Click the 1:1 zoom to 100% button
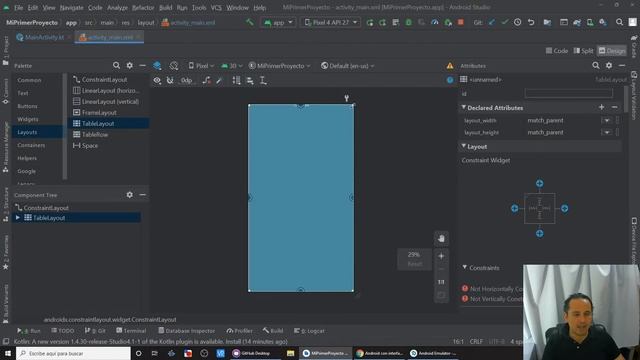Screen dimensions: 640x360 point(441,282)
